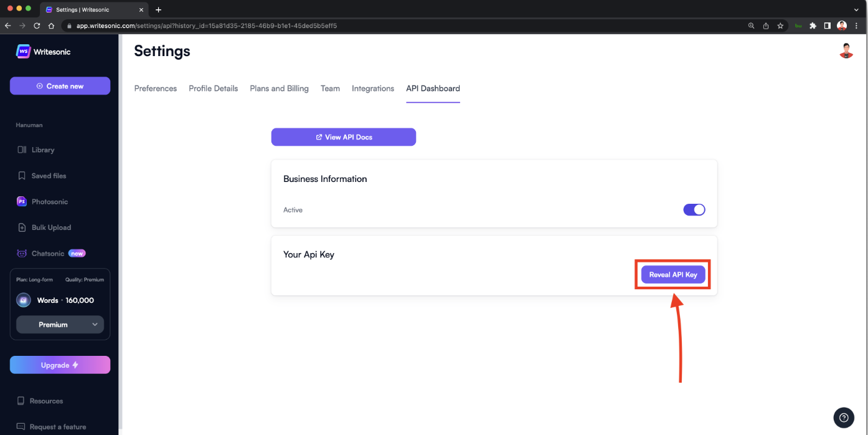Click View API Docs button
The image size is (868, 435).
click(x=343, y=137)
